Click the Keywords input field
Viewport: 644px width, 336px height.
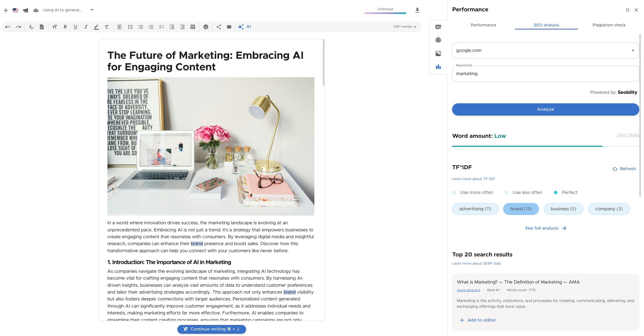546,74
